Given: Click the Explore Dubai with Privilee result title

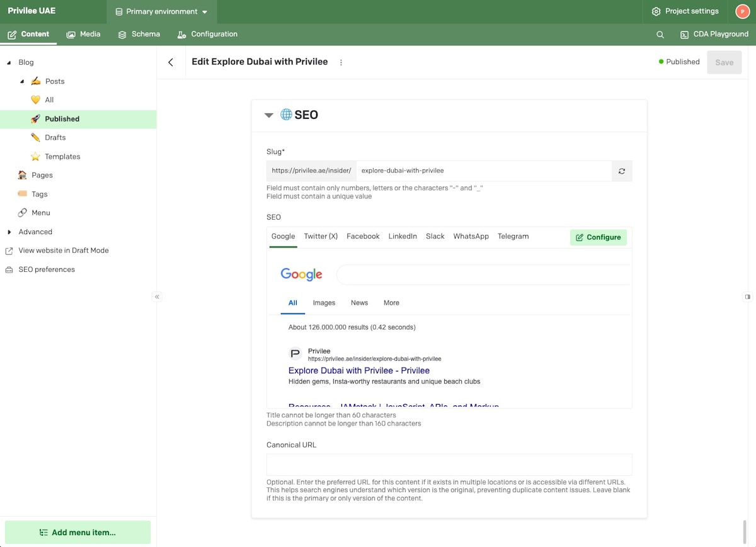Looking at the screenshot, I should (x=359, y=371).
